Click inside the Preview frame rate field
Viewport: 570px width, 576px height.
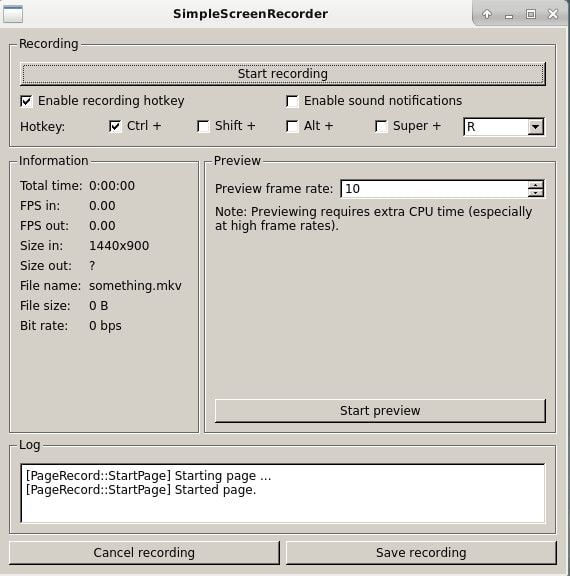coord(434,188)
